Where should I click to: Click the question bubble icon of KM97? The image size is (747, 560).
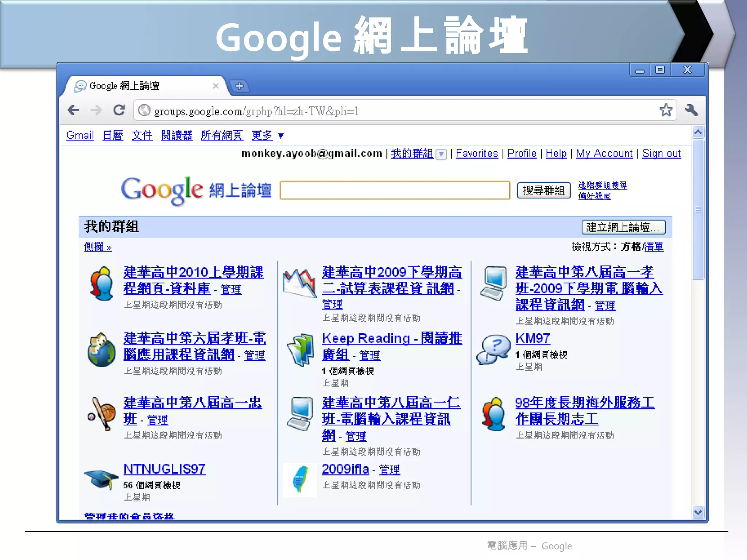coord(493,349)
